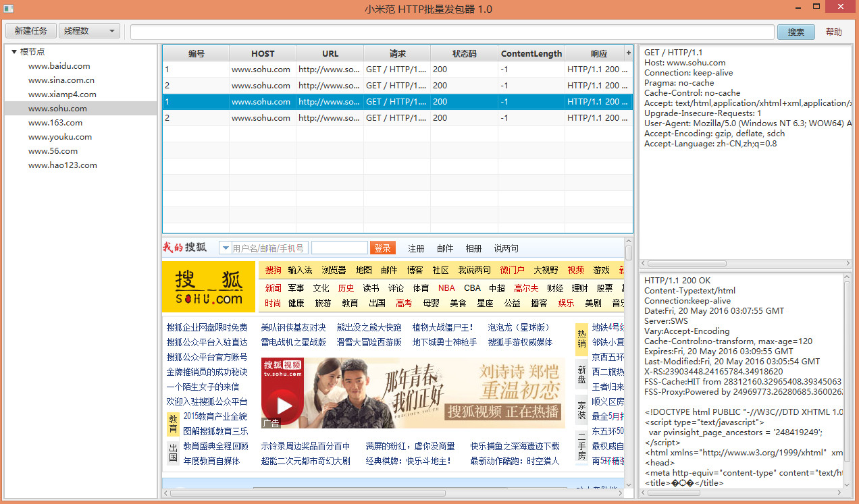Open 美队钢侠基友对决 headline
859x504 pixels.
(x=293, y=327)
